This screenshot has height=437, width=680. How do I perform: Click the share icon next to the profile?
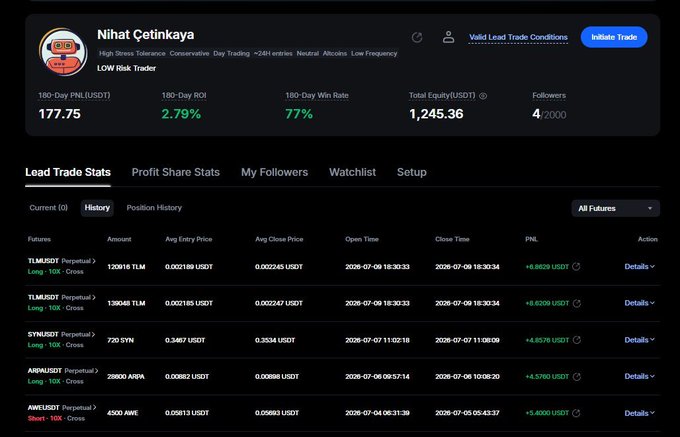417,37
